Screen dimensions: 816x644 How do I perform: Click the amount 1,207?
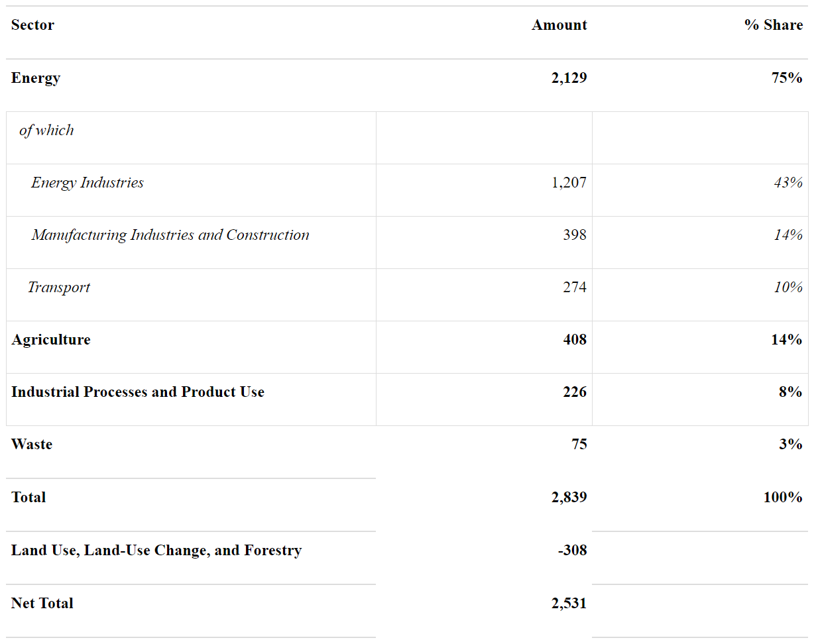569,183
